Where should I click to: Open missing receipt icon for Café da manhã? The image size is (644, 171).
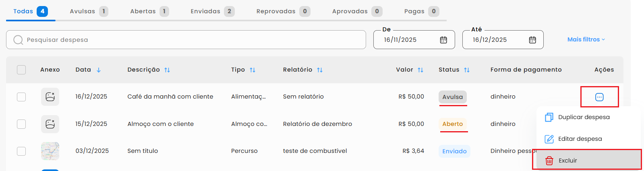click(50, 97)
